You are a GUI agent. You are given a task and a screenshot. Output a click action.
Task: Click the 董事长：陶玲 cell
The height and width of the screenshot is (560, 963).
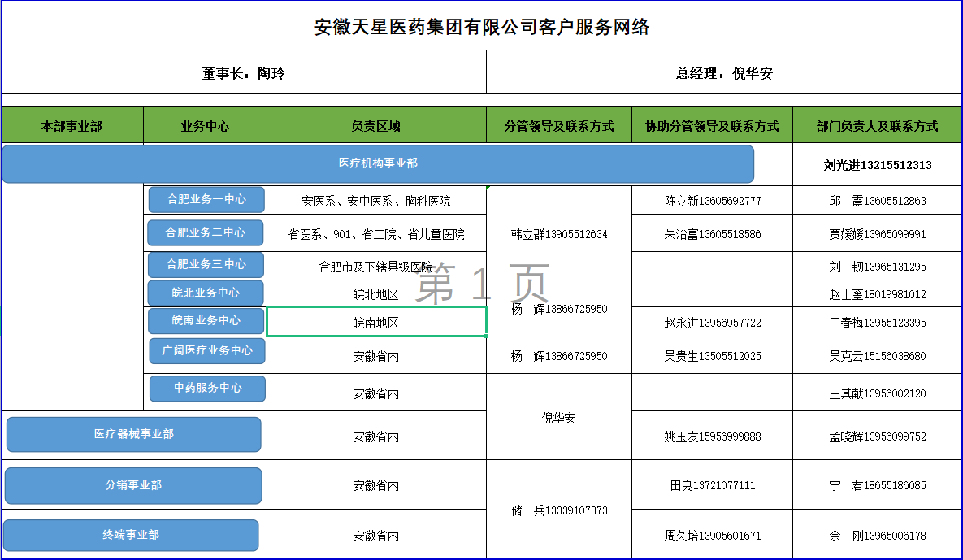244,72
